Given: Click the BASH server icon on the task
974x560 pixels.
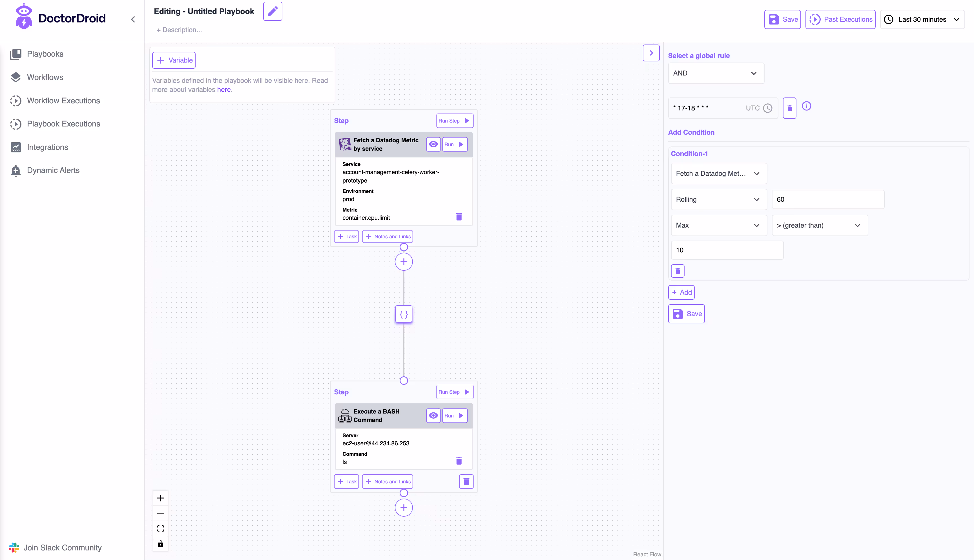Looking at the screenshot, I should (x=345, y=416).
